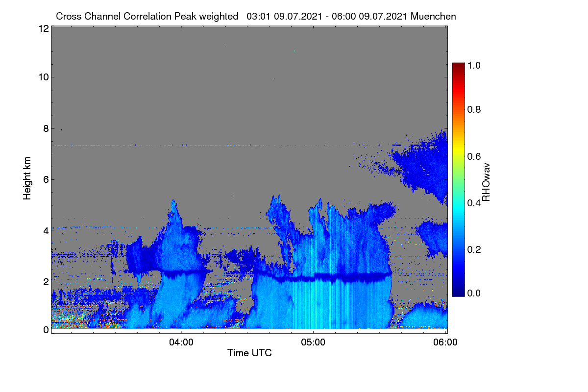The image size is (588, 392).
Task: Click the plot title text
Action: pos(256,16)
